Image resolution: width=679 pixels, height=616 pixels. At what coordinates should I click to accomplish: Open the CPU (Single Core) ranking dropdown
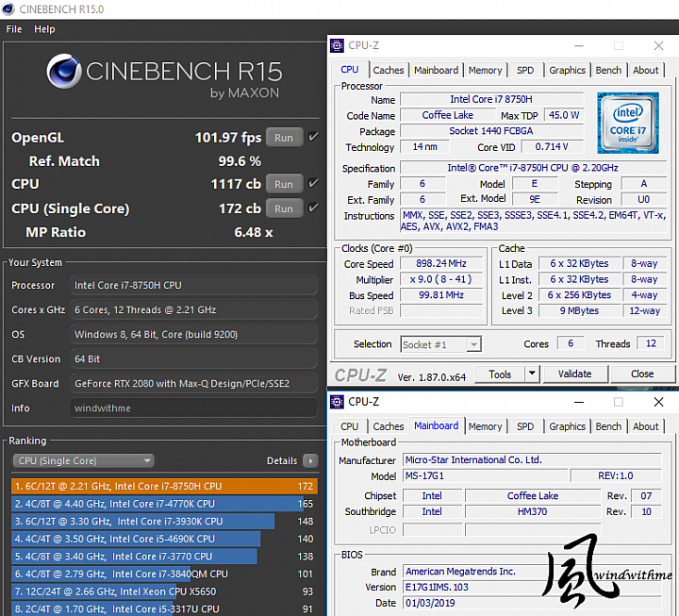tap(84, 461)
